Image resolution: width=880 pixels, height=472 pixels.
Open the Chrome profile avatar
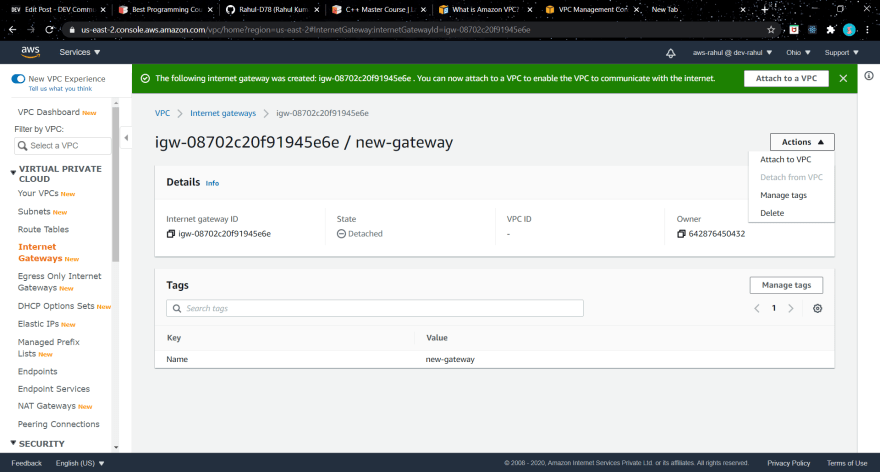[849, 30]
